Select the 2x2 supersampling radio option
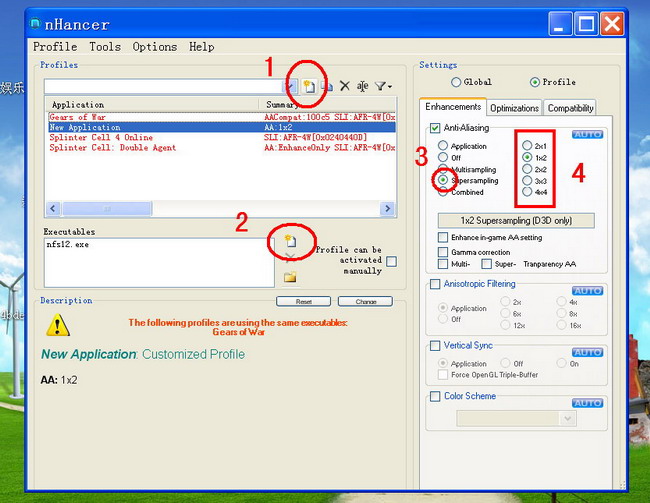 (527, 170)
